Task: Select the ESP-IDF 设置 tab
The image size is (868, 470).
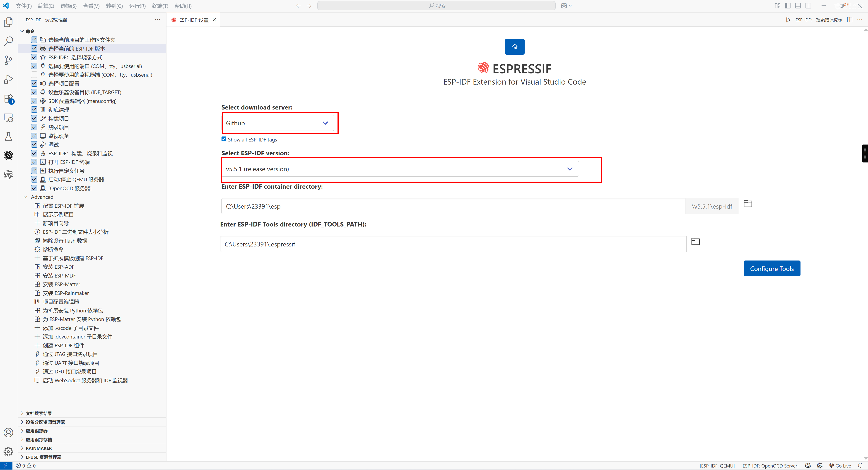Action: [x=193, y=20]
